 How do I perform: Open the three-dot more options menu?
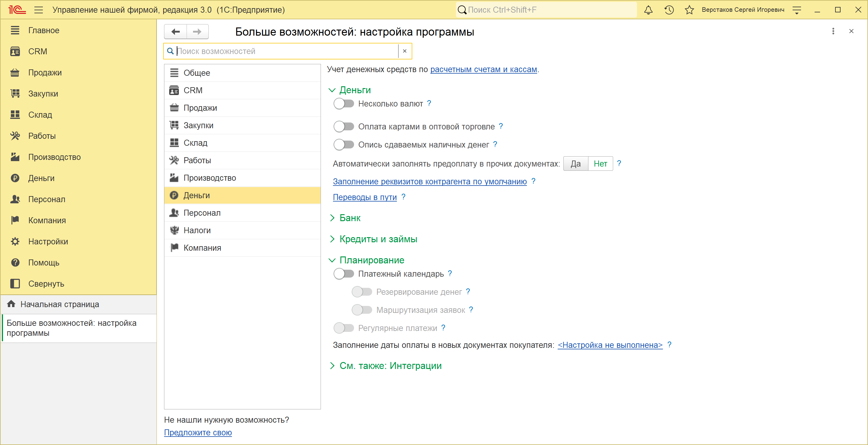tap(833, 31)
